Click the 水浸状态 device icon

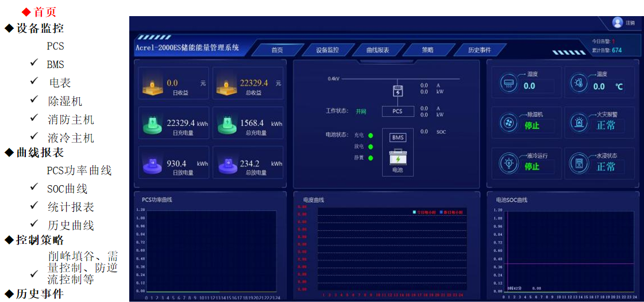click(x=579, y=163)
